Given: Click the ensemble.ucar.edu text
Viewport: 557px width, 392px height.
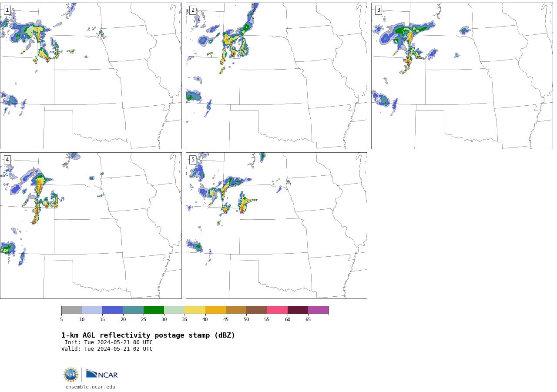Looking at the screenshot, I should click(91, 387).
